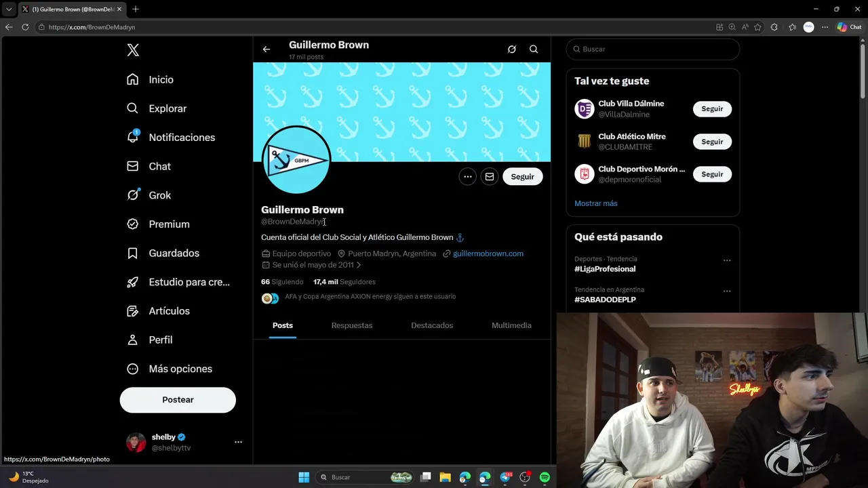
Task: Open the #LigaProfesional trend
Action: (605, 269)
